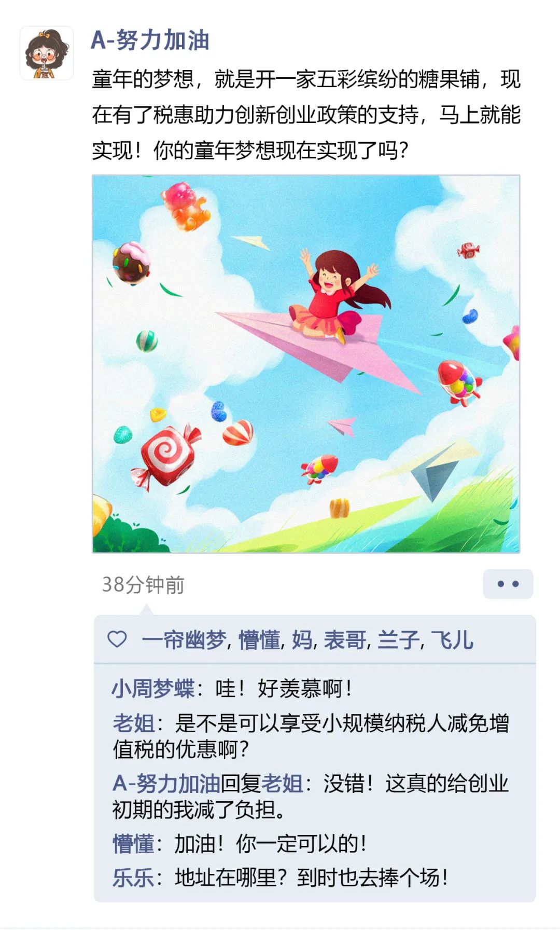The height and width of the screenshot is (930, 560).
Task: Open liker 飞儿's profile
Action: (452, 639)
